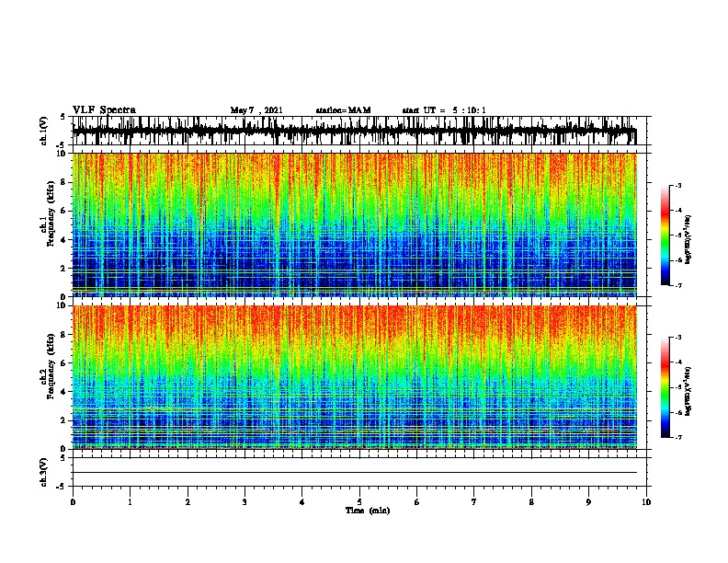Click the "station=MAM" header label
Screen dimensions: 728x563
[x=343, y=110]
